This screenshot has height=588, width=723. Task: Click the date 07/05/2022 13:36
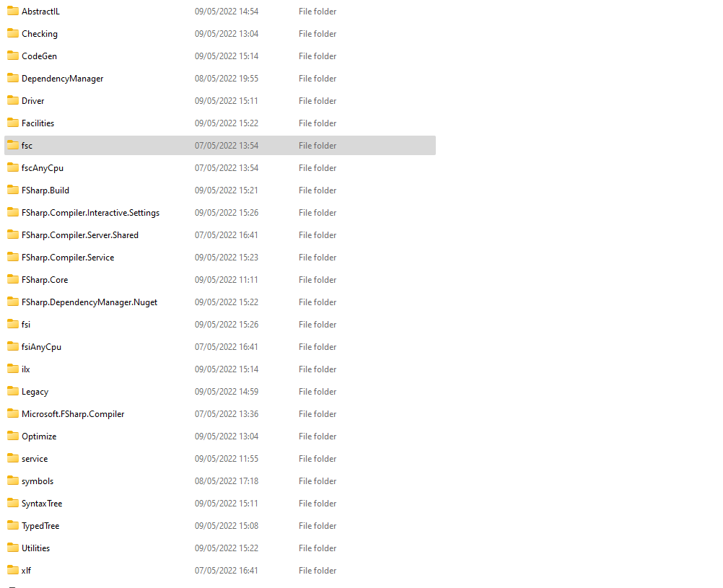[x=227, y=413]
